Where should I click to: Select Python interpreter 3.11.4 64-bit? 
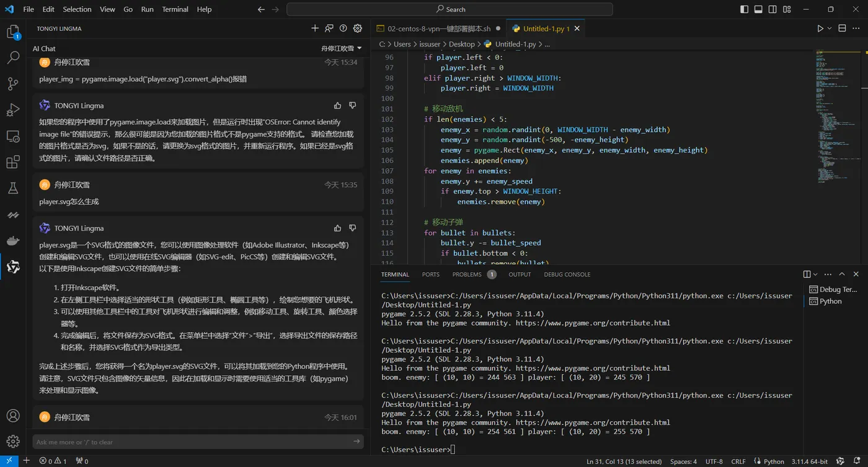(x=810, y=461)
